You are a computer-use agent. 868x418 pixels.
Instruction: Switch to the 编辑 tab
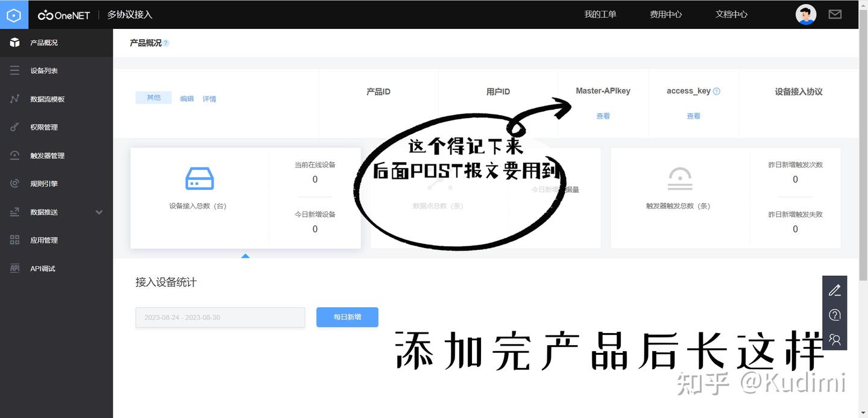(187, 98)
